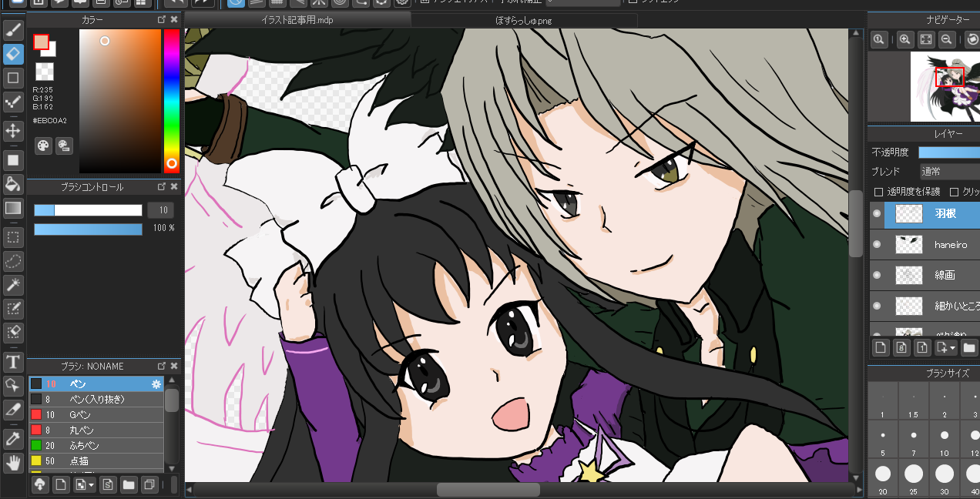Click the color palette list icon beside palette
The height and width of the screenshot is (499, 980).
64,145
